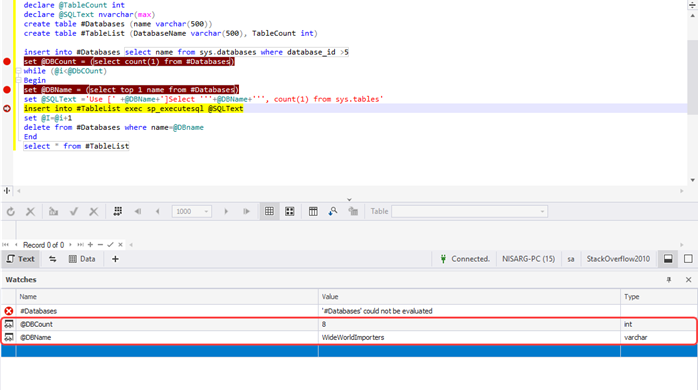Screen dimensions: 698x390
Task: Click the Connected status indicator
Action: 465,259
